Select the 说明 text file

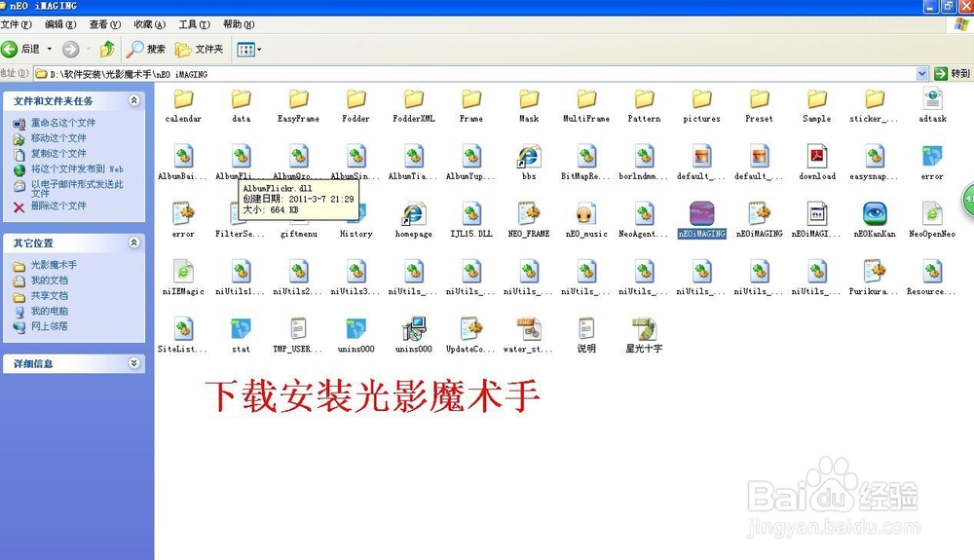tap(586, 329)
